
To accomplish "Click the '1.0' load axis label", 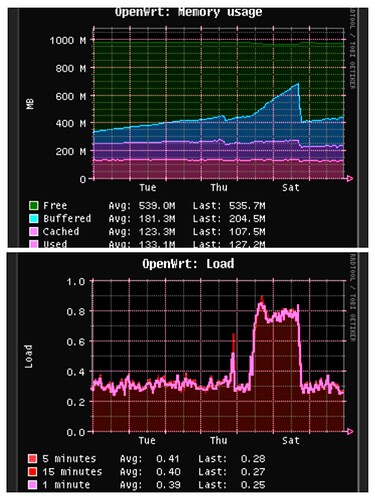I will pyautogui.click(x=76, y=282).
